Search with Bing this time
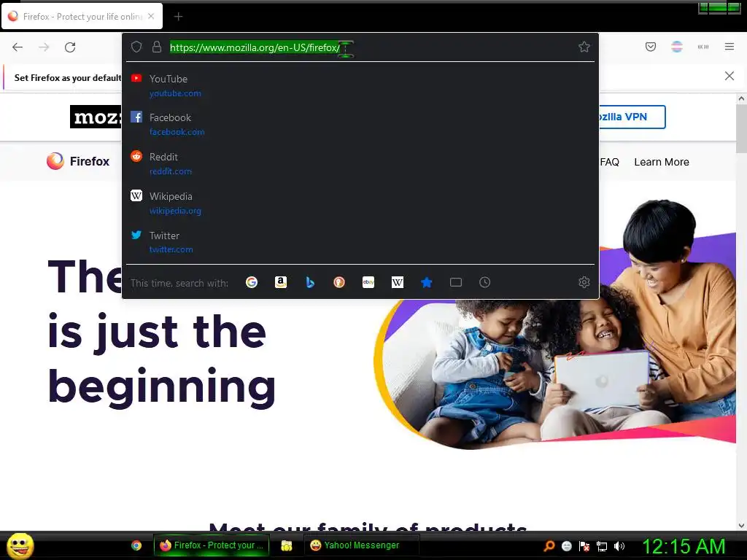 310,282
